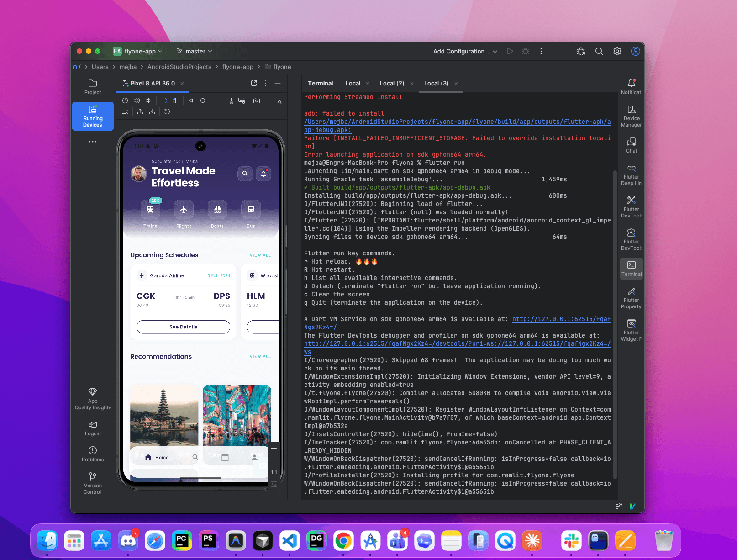Viewport: 737px width, 560px height.
Task: Take emulator screenshot with camera icon
Action: [257, 100]
